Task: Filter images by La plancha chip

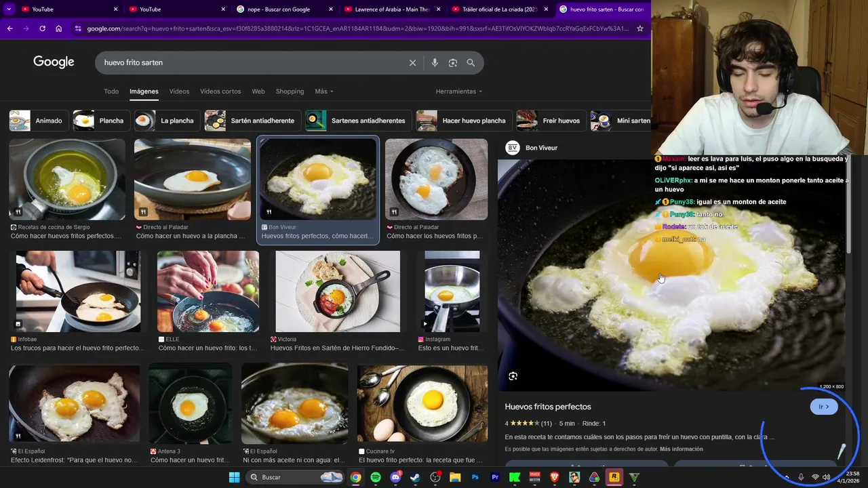Action: [167, 121]
